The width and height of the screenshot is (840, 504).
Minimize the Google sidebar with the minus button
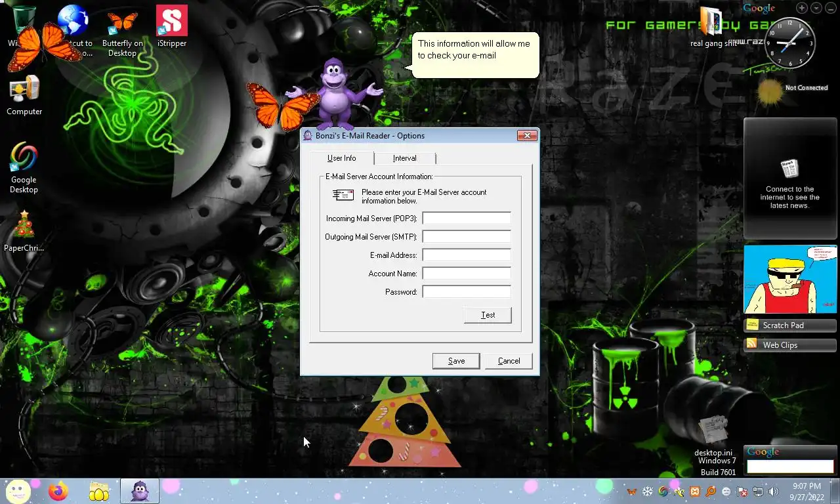click(x=831, y=8)
